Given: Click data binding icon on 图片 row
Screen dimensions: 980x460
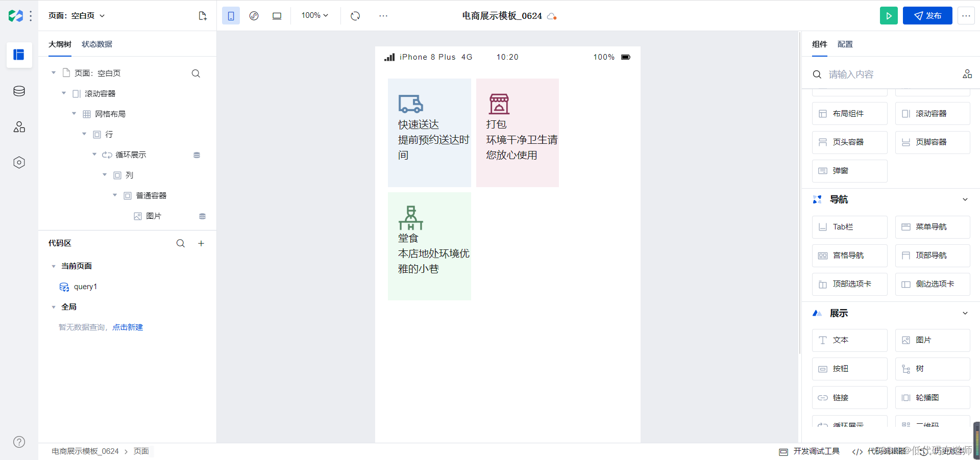Looking at the screenshot, I should pyautogui.click(x=202, y=216).
